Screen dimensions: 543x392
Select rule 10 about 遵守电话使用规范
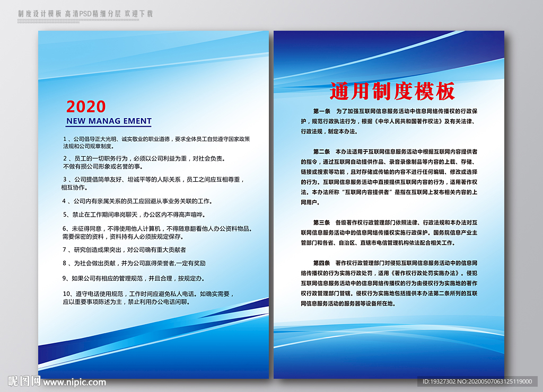click(x=148, y=298)
